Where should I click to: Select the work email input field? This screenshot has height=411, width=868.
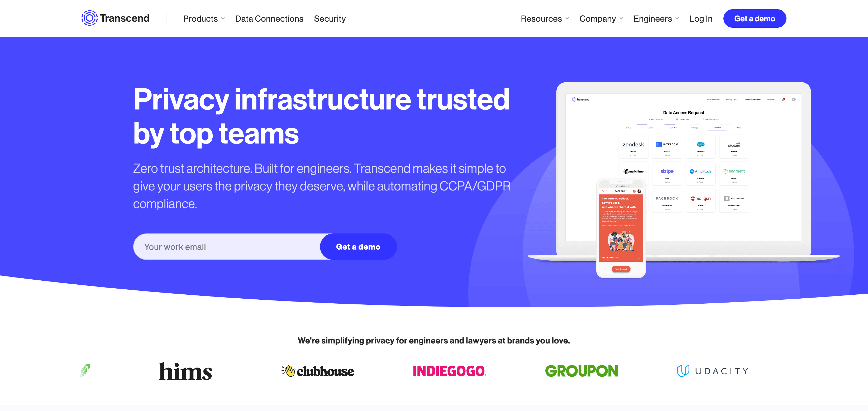click(227, 247)
